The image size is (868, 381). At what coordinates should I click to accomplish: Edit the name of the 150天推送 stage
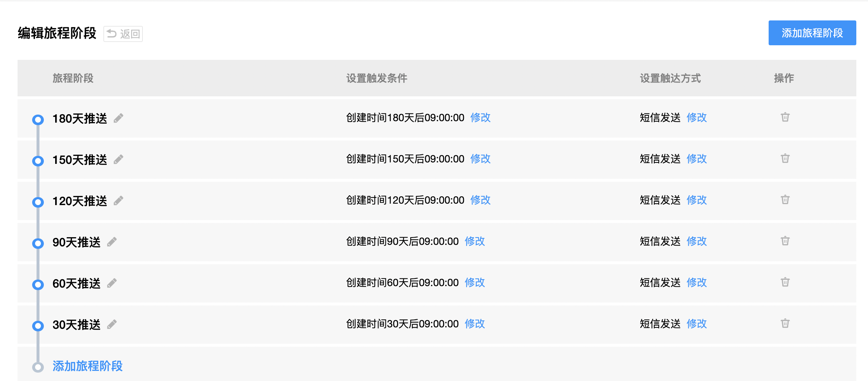coord(118,159)
